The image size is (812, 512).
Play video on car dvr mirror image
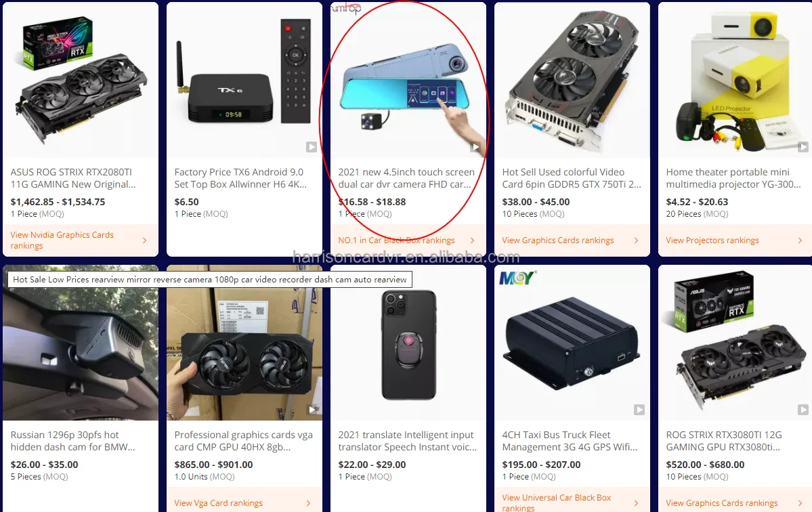(475, 147)
